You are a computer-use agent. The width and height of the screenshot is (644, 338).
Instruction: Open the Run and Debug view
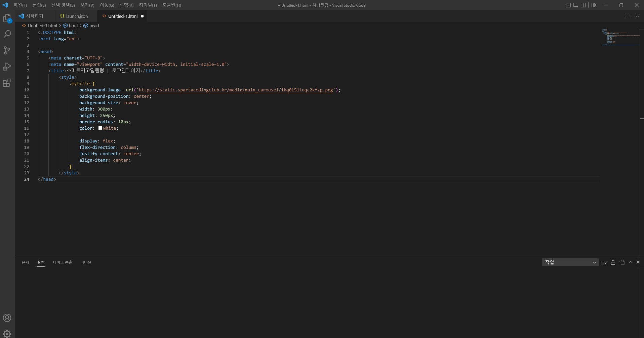[7, 67]
